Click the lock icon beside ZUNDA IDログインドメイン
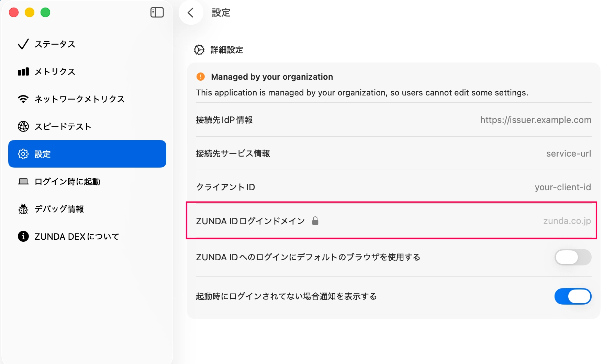The image size is (604, 364). (x=315, y=221)
